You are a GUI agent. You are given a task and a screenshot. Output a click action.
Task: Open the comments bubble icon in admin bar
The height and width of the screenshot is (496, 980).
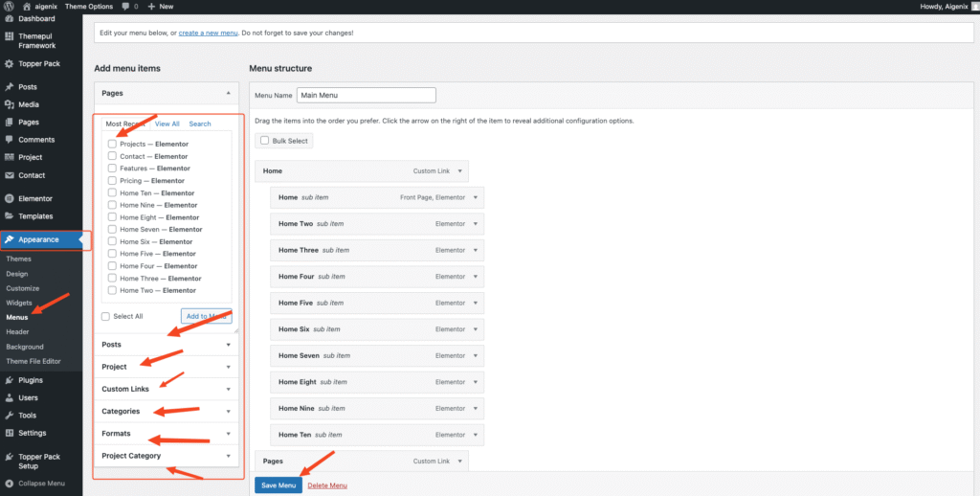[124, 6]
